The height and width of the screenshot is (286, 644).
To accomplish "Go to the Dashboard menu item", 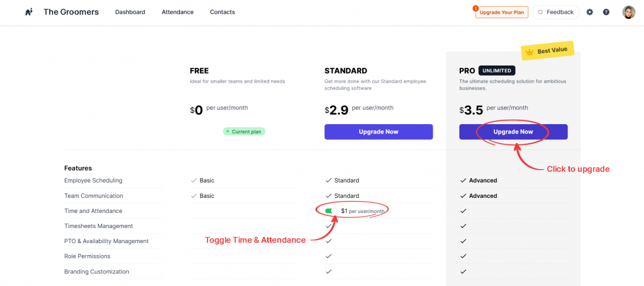I will point(130,13).
